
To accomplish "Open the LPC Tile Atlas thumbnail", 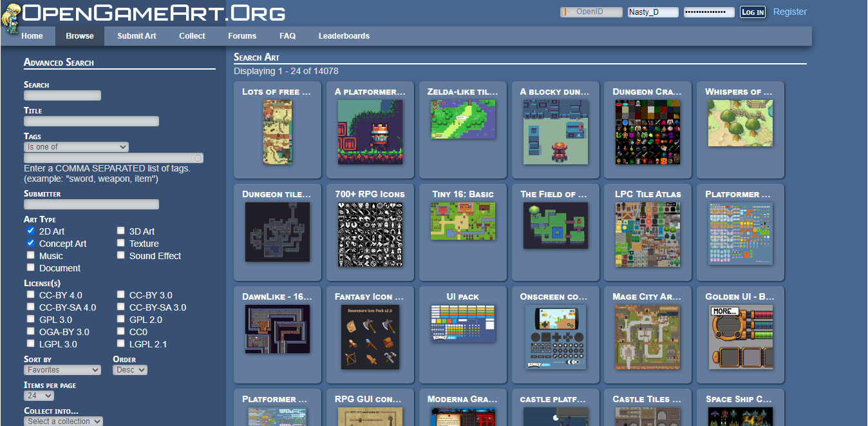I will 648,235.
